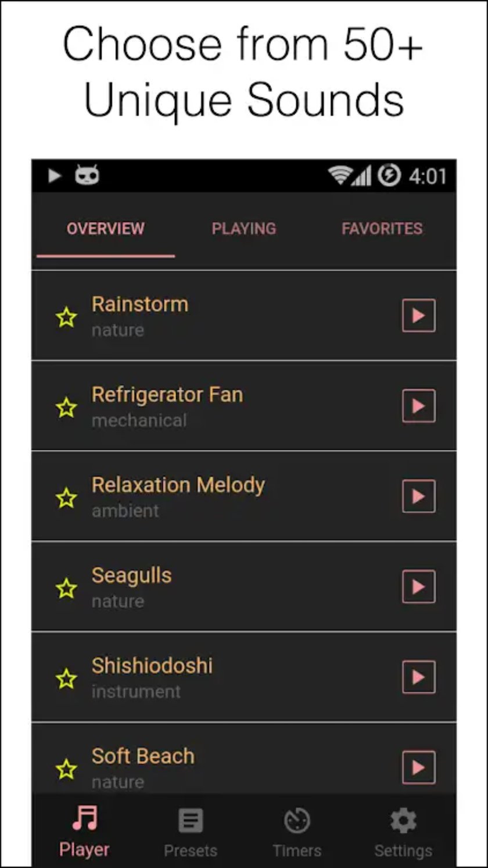Start the Relaxation Melody playback
488x868 pixels.
tap(418, 496)
